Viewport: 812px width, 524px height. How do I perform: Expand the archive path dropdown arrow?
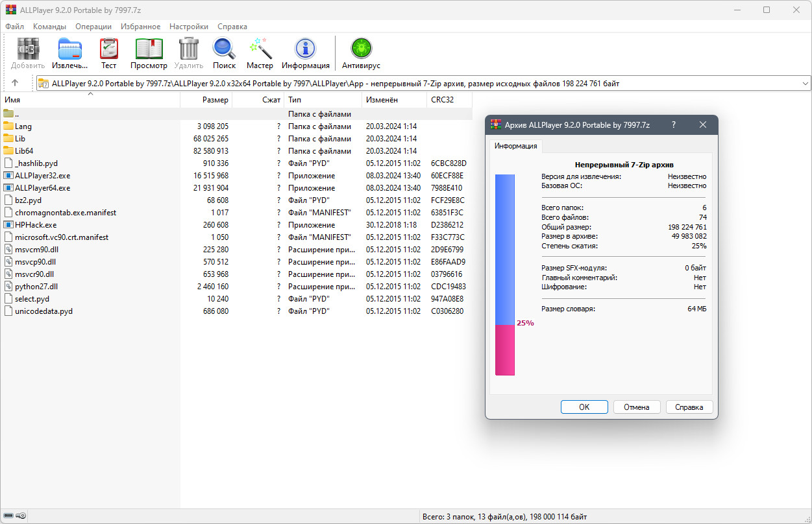pos(806,83)
